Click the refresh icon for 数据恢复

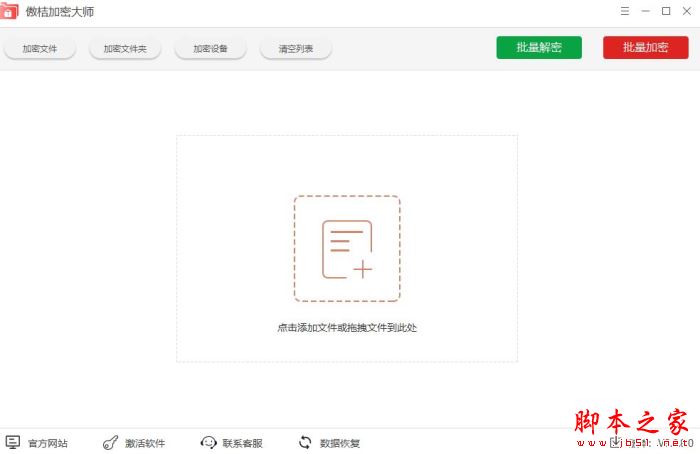pos(305,442)
